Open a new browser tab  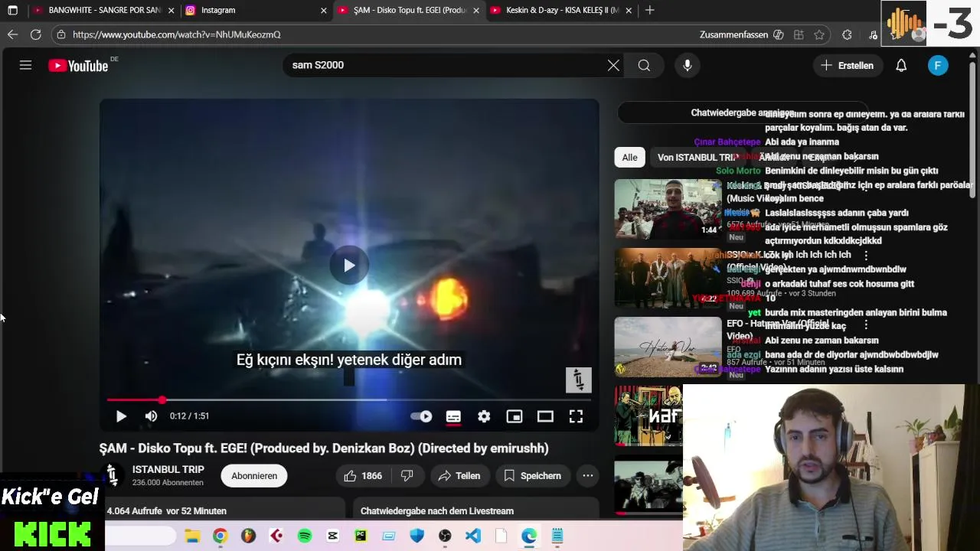point(649,10)
